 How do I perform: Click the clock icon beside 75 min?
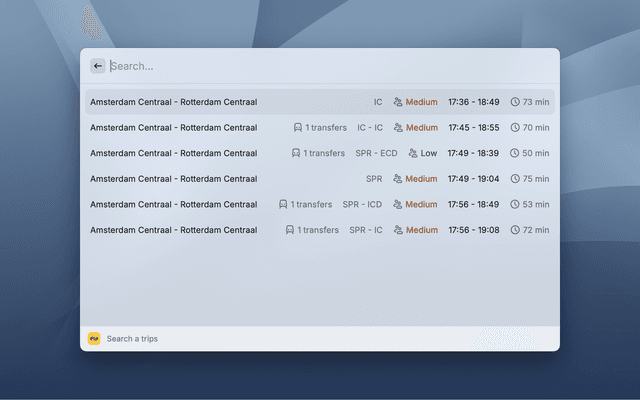[515, 179]
